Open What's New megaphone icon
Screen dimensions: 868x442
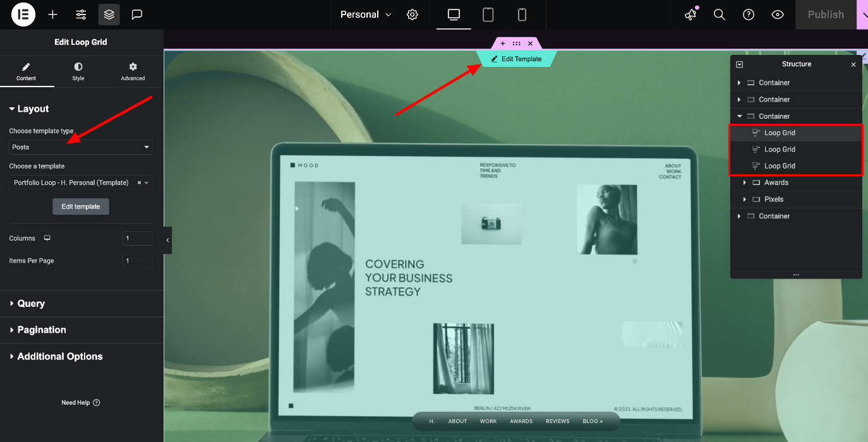click(690, 15)
